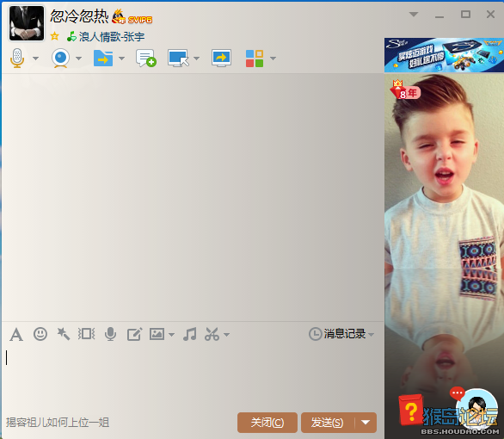Click the 发送(S) button
Screen dimensions: 504x439
tap(327, 423)
